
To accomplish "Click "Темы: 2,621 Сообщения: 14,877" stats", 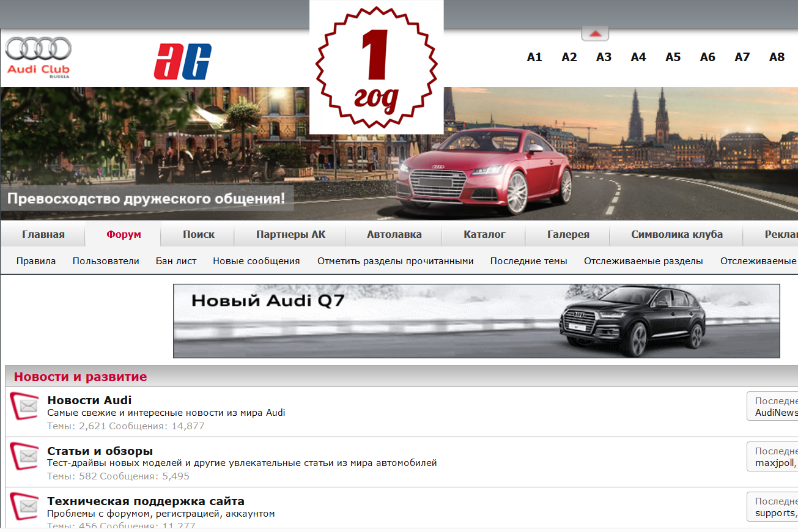I will 125,426.
